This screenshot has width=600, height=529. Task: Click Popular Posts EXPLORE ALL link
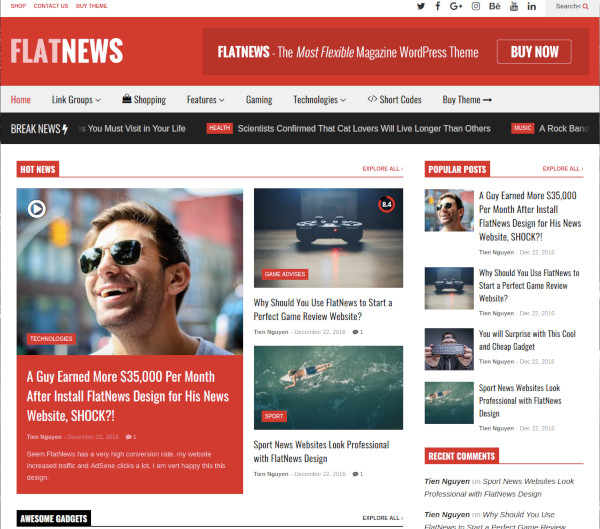click(x=563, y=168)
